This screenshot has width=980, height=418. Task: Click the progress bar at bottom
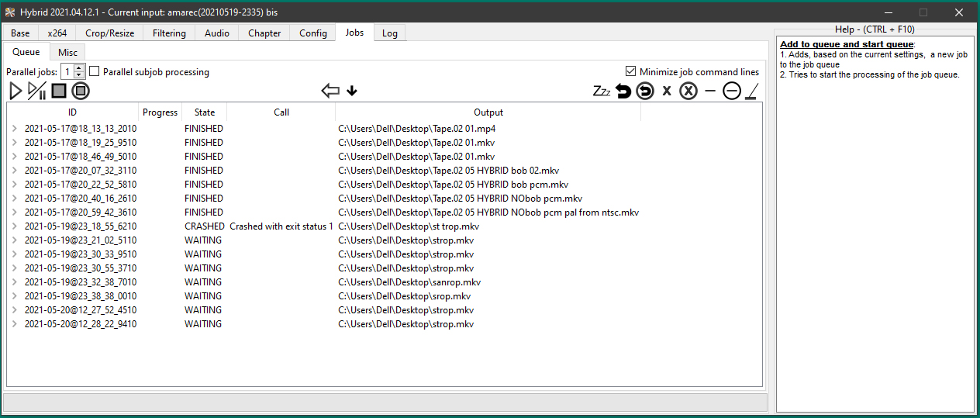385,402
